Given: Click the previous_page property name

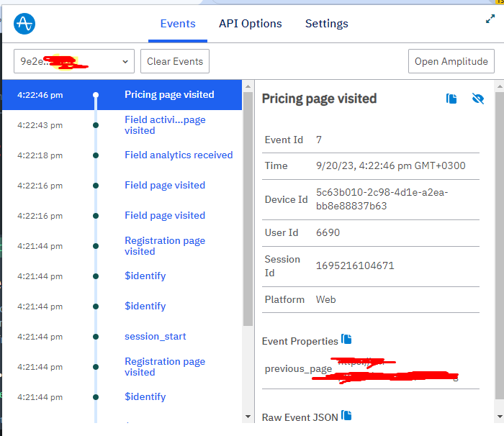Looking at the screenshot, I should (x=298, y=369).
